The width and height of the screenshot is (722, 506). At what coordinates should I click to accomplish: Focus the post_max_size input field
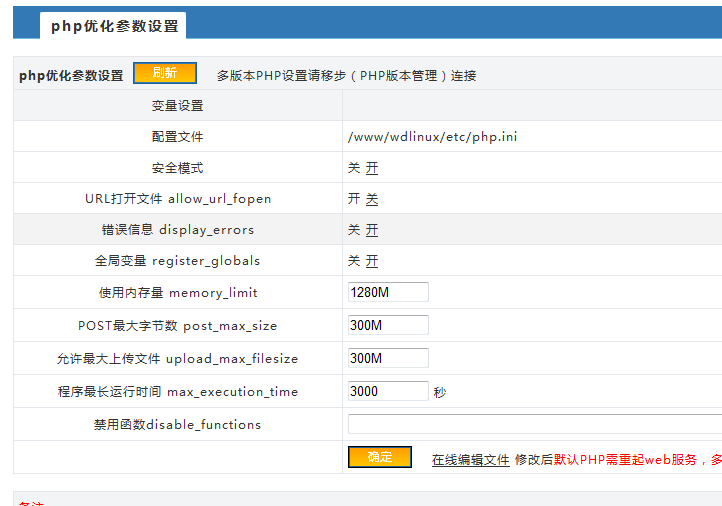point(388,325)
